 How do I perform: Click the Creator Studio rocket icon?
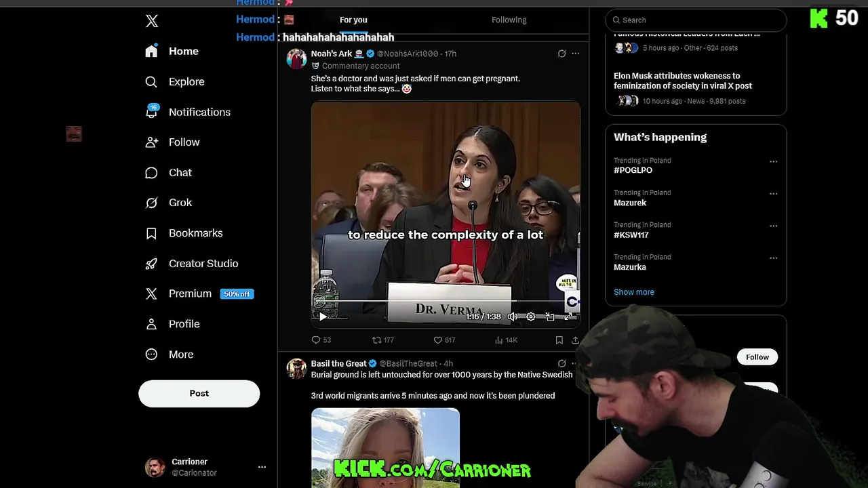151,264
